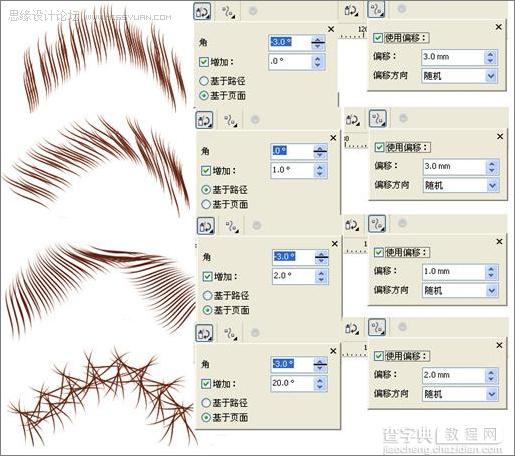Select rotation icon above the increment 1.0° panel
The image size is (515, 456).
coord(204,120)
